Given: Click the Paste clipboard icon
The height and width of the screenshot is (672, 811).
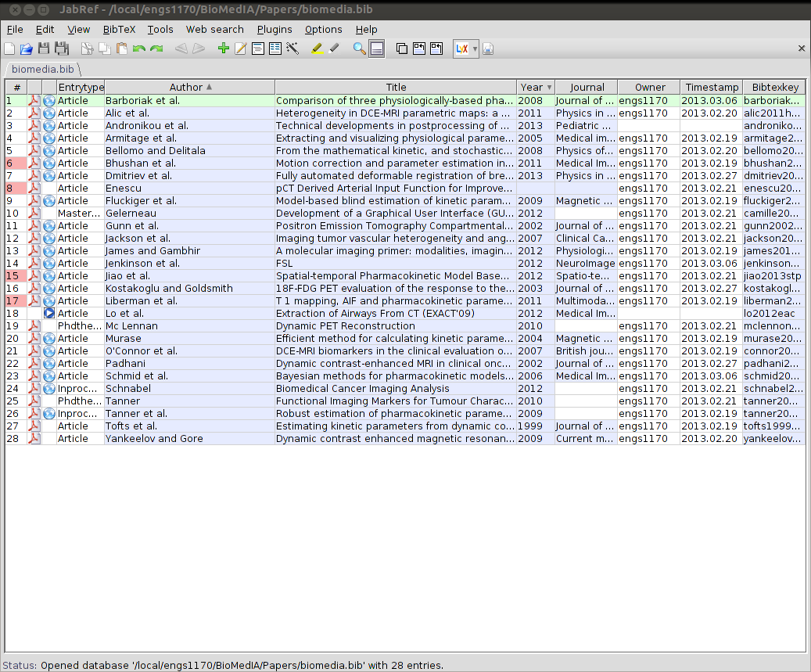Looking at the screenshot, I should pyautogui.click(x=121, y=49).
